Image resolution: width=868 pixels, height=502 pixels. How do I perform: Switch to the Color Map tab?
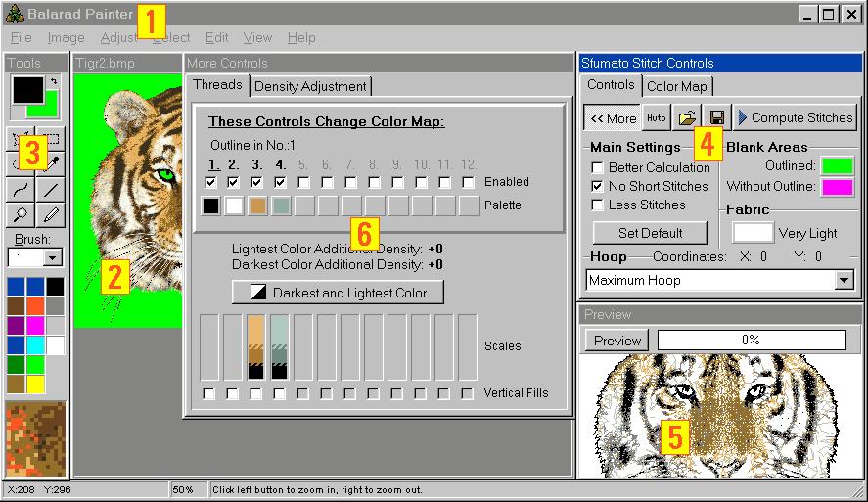coord(677,86)
